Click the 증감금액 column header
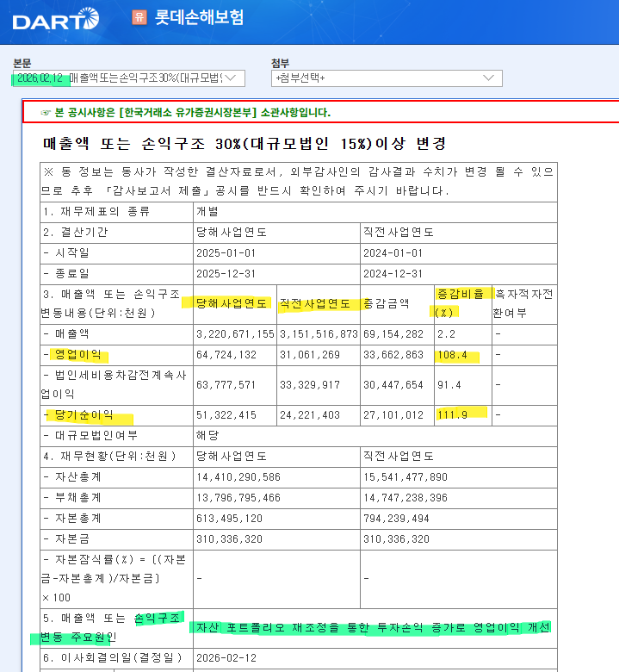This screenshot has width=619, height=672. (386, 304)
